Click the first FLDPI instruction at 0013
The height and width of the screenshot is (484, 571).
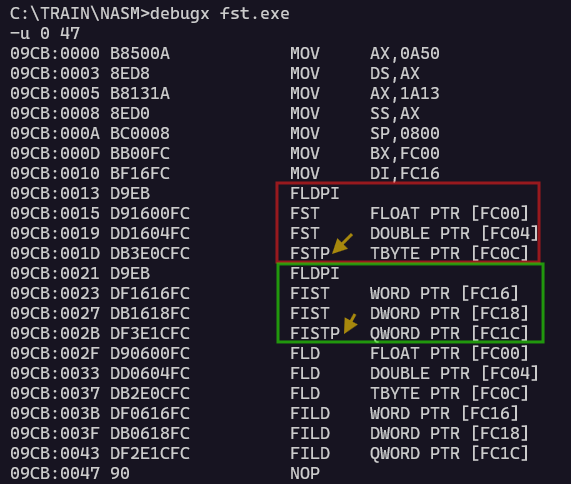315,193
